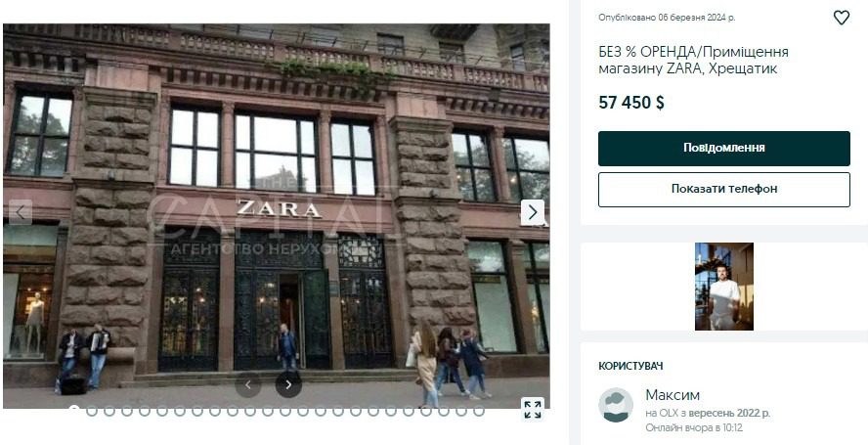Open user Максим's round avatar icon
The height and width of the screenshot is (445, 868).
[616, 405]
